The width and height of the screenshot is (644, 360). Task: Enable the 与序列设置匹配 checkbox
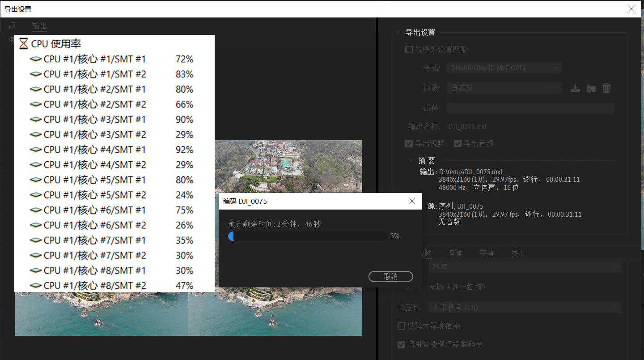tap(409, 49)
